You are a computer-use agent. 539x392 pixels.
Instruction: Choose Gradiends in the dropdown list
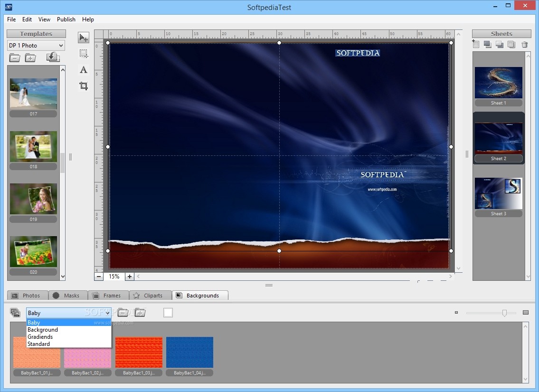69,337
